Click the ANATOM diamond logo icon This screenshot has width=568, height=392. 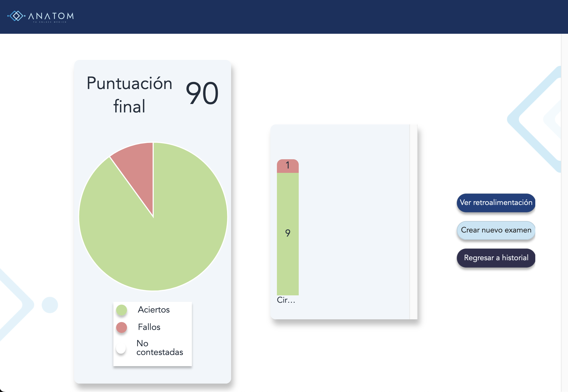16,16
